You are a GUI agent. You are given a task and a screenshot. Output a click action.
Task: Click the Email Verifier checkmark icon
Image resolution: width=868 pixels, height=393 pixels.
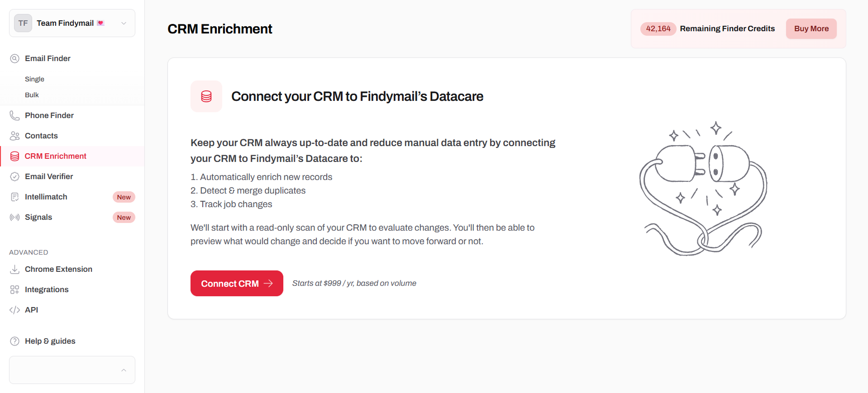(x=15, y=176)
